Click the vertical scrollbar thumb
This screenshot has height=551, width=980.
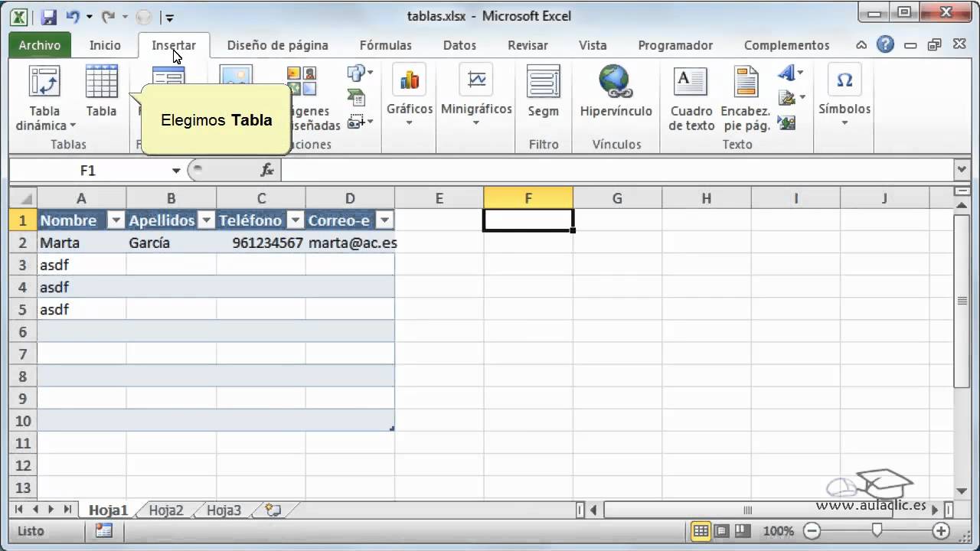tap(962, 301)
